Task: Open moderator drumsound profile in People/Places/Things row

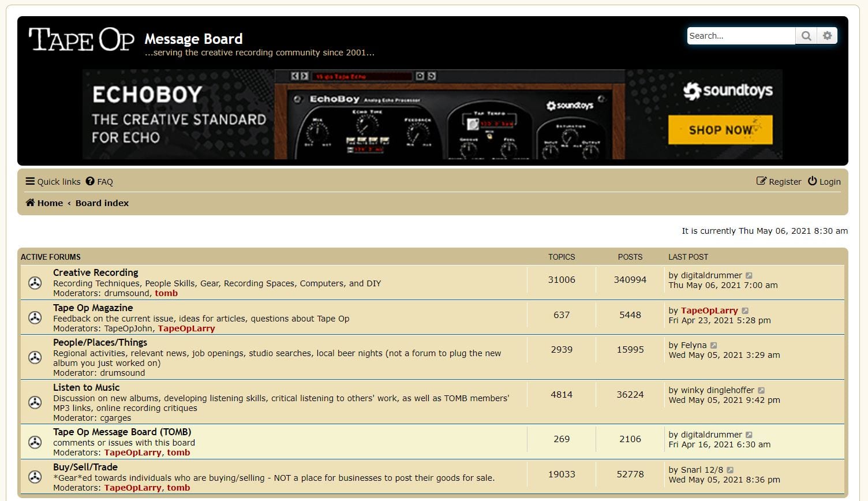Action: click(x=123, y=373)
